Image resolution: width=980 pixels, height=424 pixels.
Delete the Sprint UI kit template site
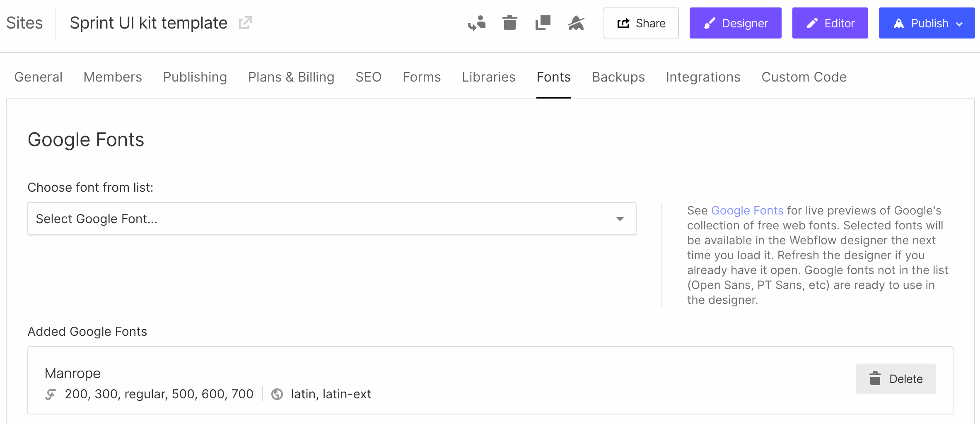click(509, 23)
